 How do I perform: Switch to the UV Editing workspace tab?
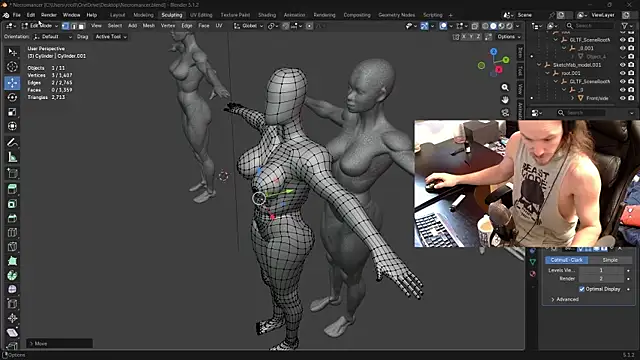tap(201, 15)
